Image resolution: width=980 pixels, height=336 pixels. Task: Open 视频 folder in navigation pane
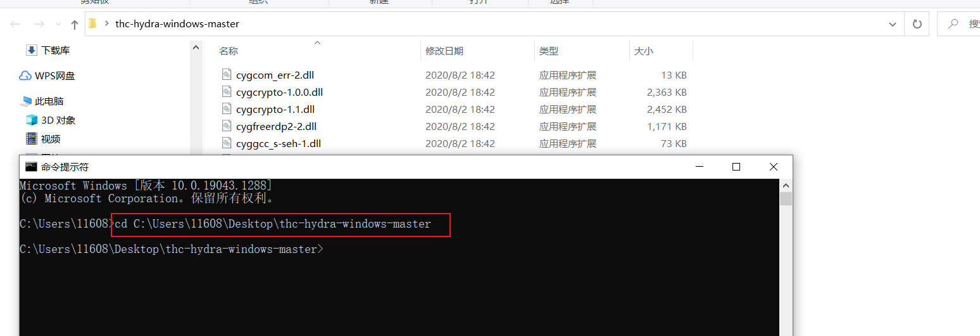pos(43,139)
